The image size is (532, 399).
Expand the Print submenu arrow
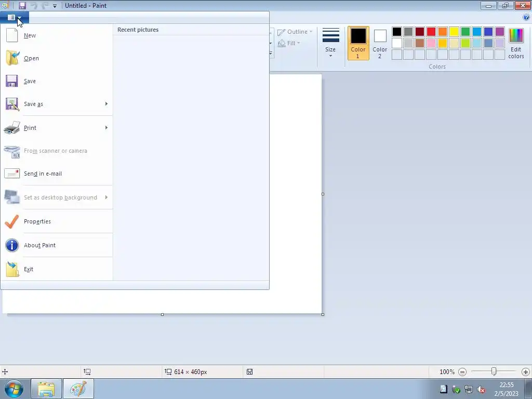[x=107, y=128]
